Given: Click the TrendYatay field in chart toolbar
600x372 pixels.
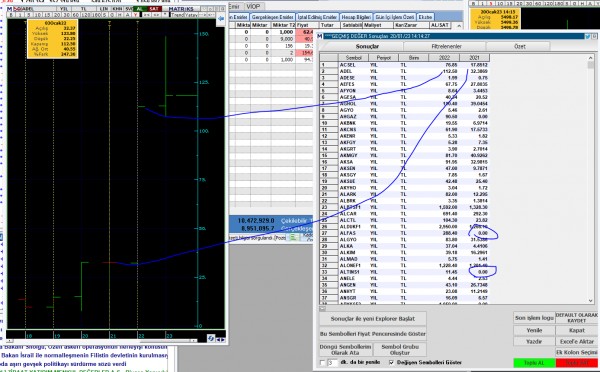Looking at the screenshot, I should click(x=184, y=15).
